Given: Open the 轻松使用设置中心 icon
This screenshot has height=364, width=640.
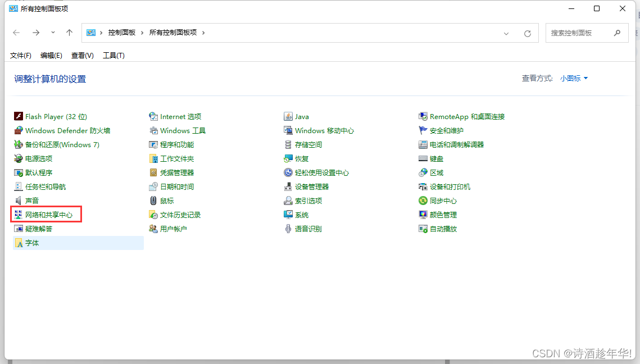Looking at the screenshot, I should point(288,172).
